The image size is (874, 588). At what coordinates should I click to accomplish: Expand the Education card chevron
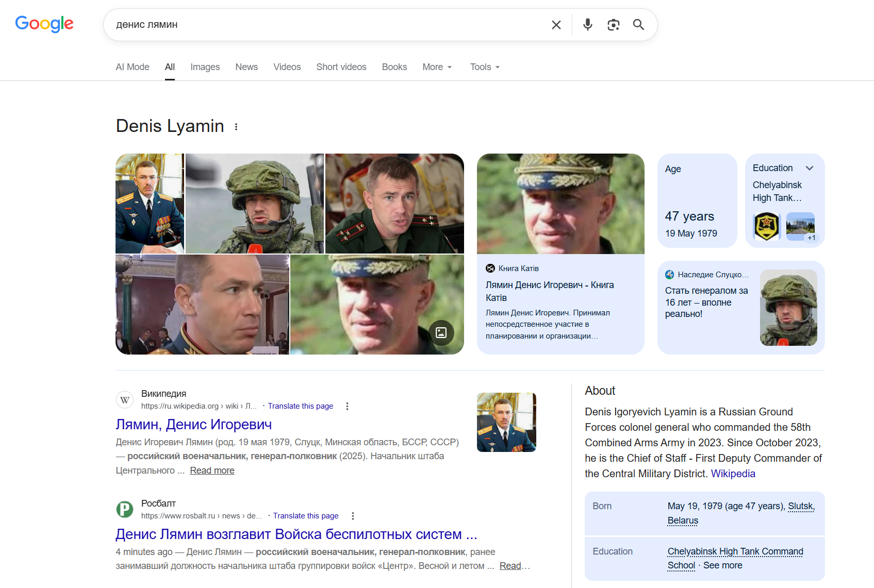coord(810,168)
